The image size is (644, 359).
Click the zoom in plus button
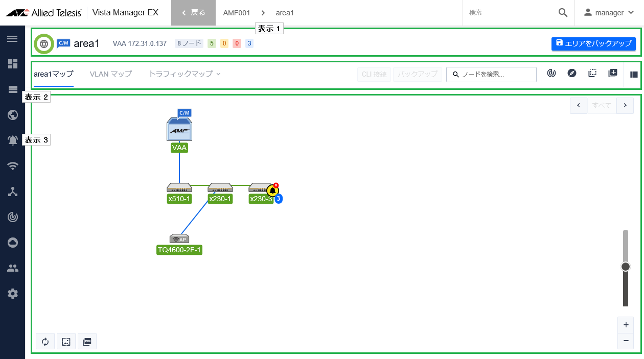click(626, 325)
